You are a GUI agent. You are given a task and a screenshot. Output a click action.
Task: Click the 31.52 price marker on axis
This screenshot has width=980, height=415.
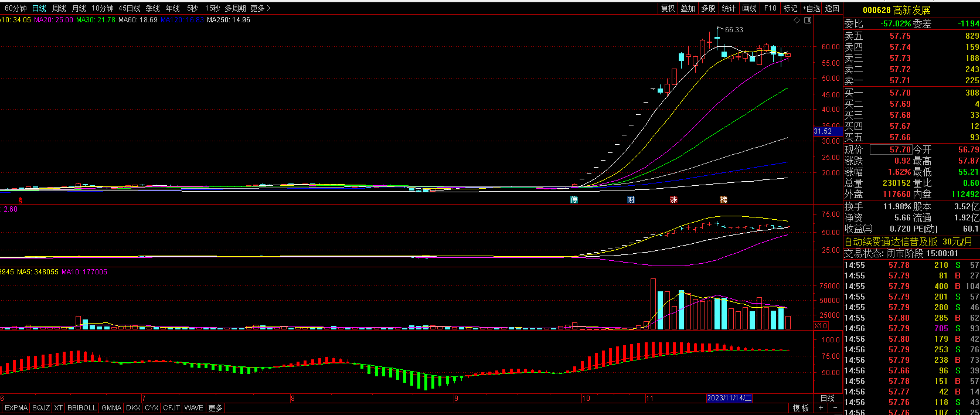[824, 131]
